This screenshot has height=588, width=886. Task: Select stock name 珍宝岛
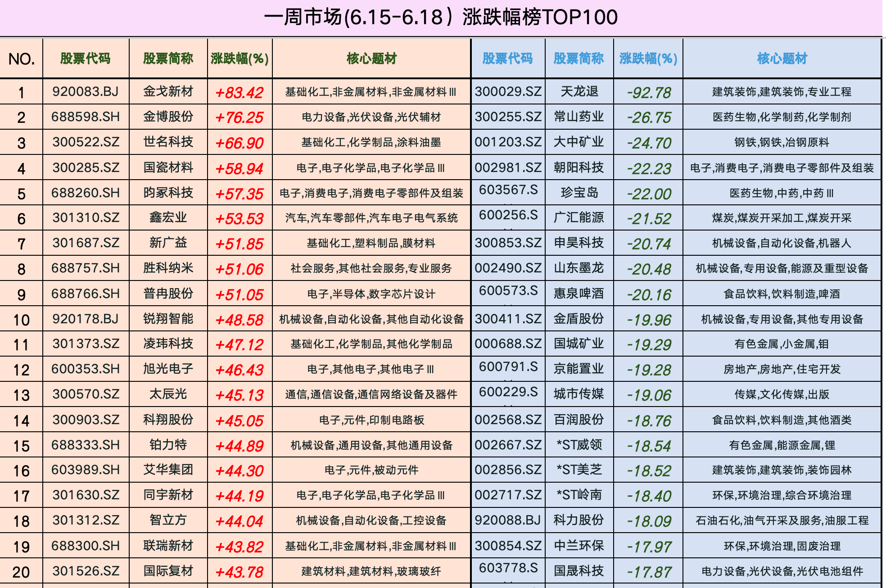tap(579, 193)
